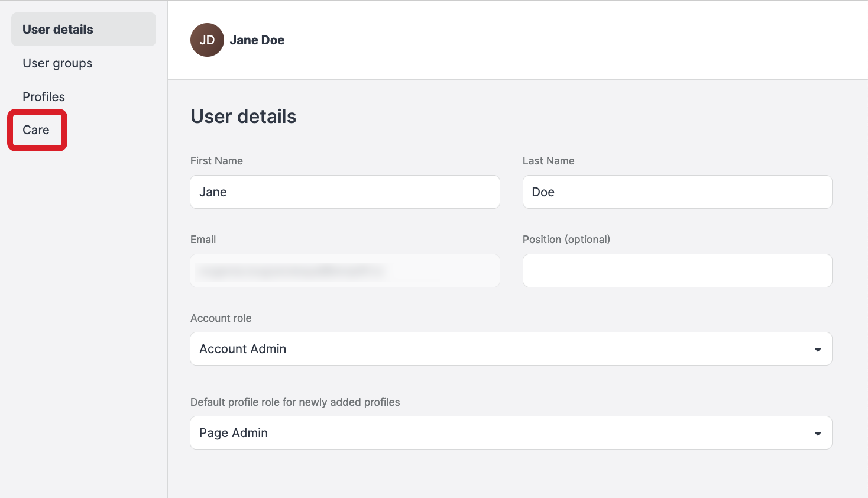Focus the empty Position input field
The height and width of the screenshot is (498, 868).
pyautogui.click(x=677, y=271)
